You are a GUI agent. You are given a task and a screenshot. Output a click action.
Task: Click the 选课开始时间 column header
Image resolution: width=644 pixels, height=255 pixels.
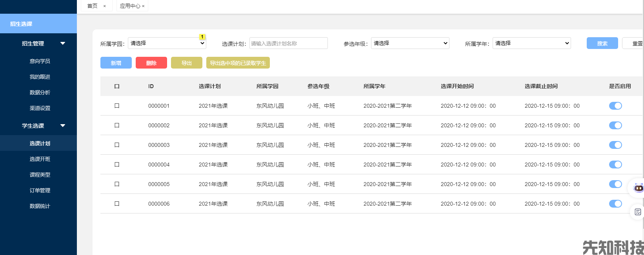pyautogui.click(x=457, y=86)
